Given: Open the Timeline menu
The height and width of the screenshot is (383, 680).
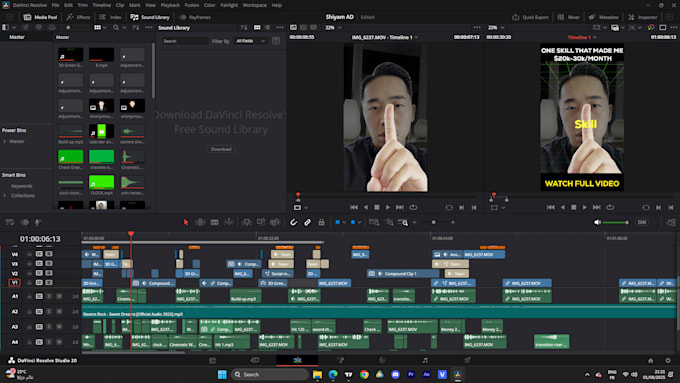Looking at the screenshot, I should point(101,5).
